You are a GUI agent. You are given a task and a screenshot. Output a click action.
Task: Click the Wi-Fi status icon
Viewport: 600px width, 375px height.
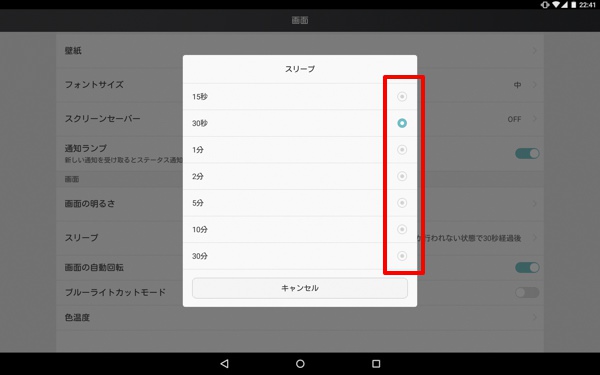click(556, 5)
